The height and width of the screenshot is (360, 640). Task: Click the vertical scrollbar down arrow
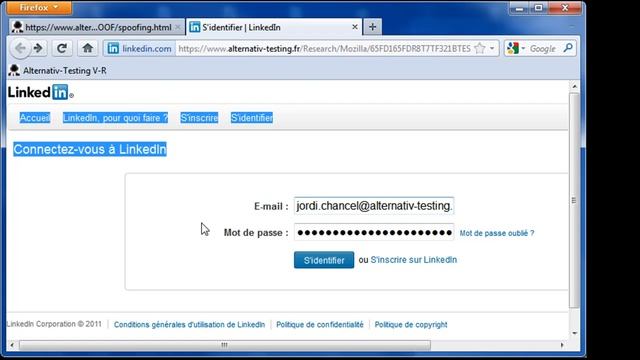point(574,333)
